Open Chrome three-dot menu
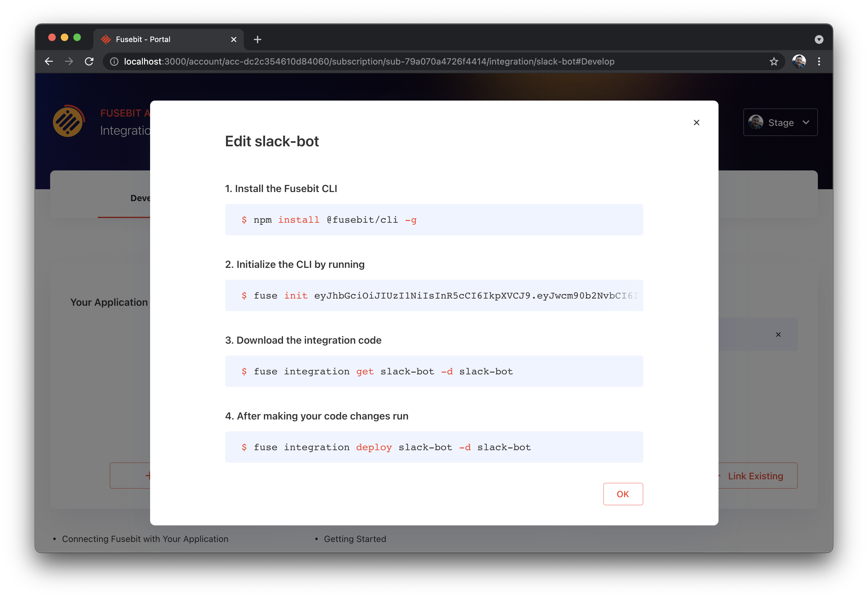 click(x=819, y=61)
